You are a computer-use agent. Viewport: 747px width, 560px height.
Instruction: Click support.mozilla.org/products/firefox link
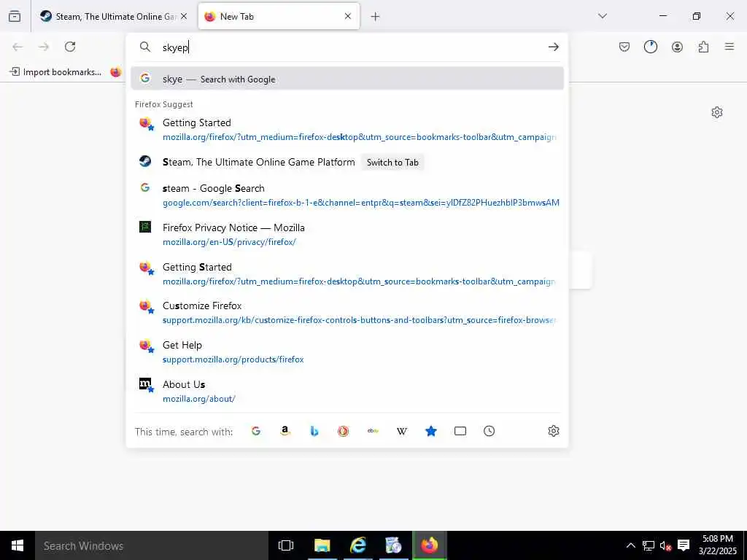[x=233, y=359]
